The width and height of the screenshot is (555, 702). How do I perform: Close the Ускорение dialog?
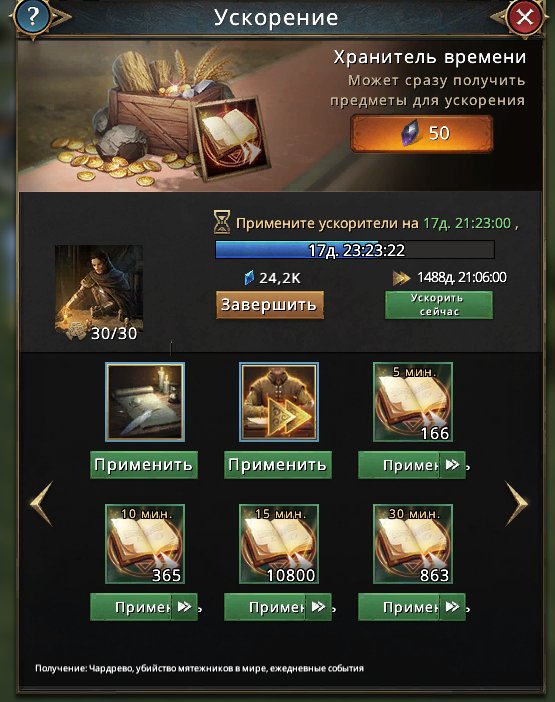(x=525, y=17)
